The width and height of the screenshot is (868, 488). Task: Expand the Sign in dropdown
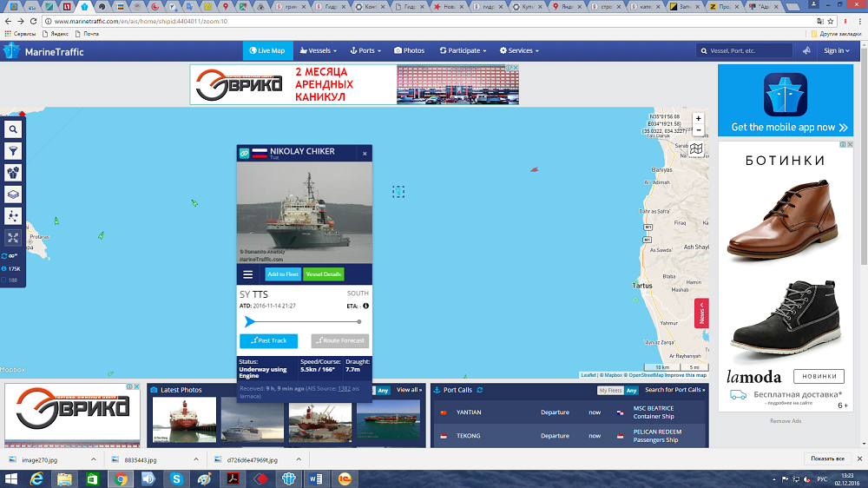tap(837, 50)
